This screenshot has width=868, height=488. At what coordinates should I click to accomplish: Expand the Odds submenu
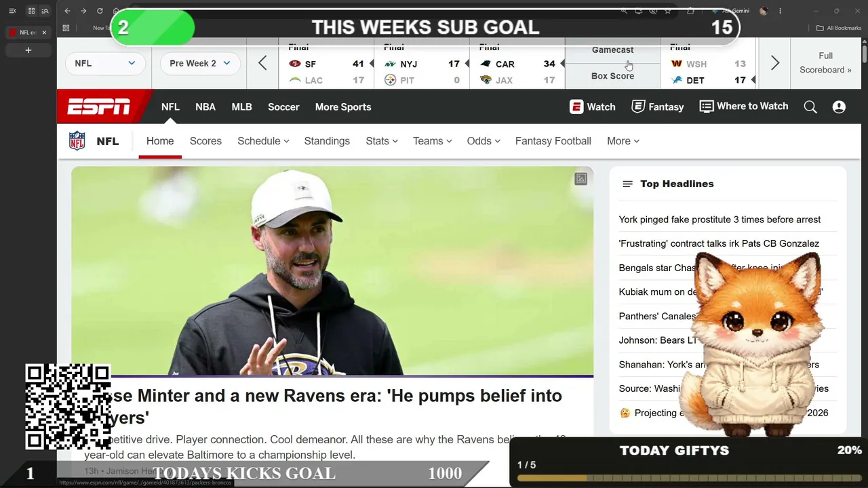484,141
